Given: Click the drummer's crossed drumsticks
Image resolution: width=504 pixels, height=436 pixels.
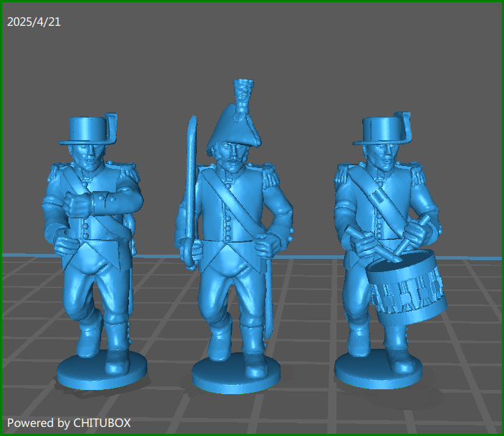Looking at the screenshot, I should [391, 239].
